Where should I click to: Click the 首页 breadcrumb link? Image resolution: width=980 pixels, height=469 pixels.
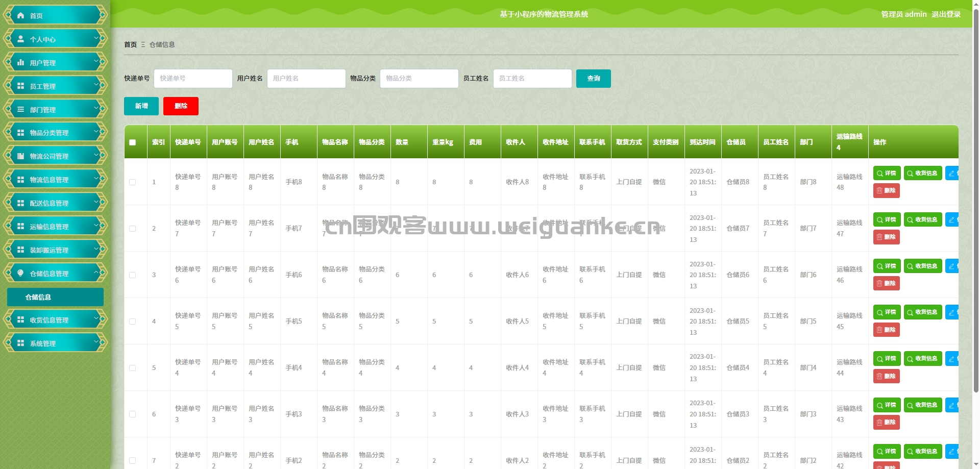130,45
